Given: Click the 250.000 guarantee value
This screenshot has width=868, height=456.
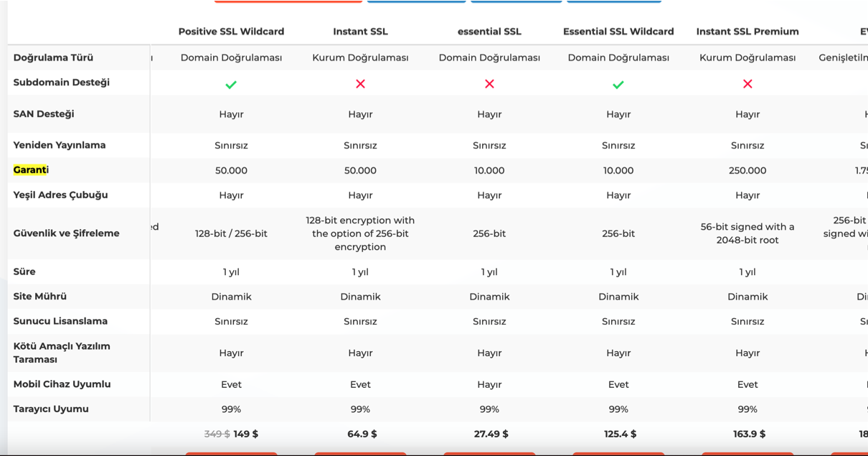Looking at the screenshot, I should (747, 171).
